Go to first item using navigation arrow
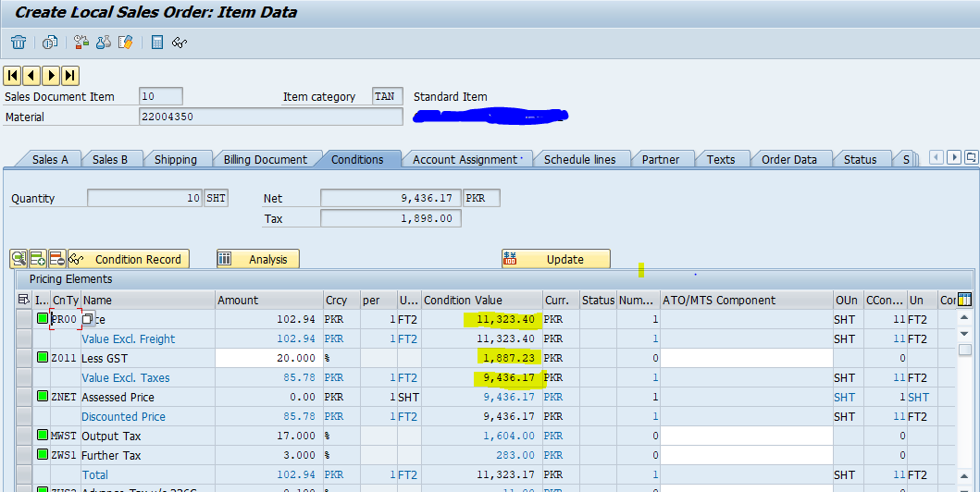The image size is (980, 492). 12,75
